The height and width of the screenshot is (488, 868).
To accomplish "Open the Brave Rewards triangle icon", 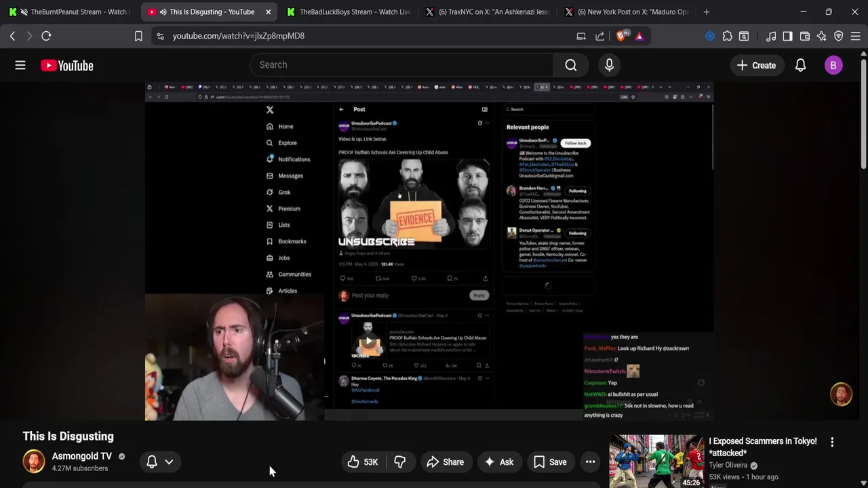I will click(639, 36).
